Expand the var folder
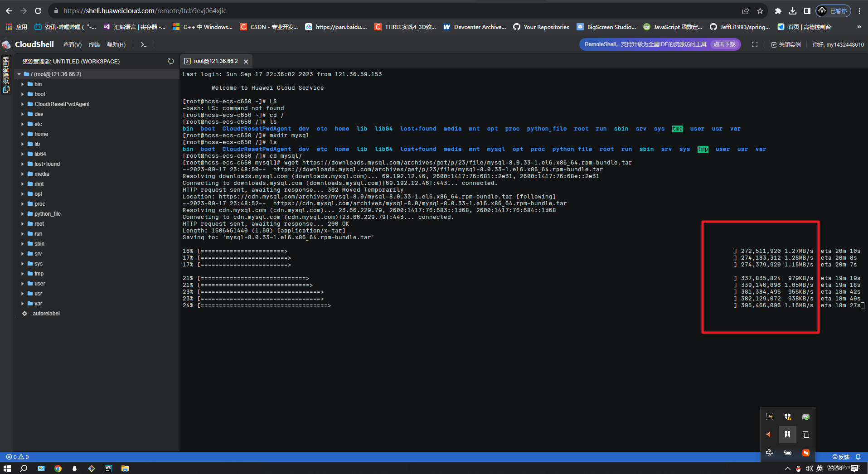The image size is (868, 474). click(x=23, y=304)
